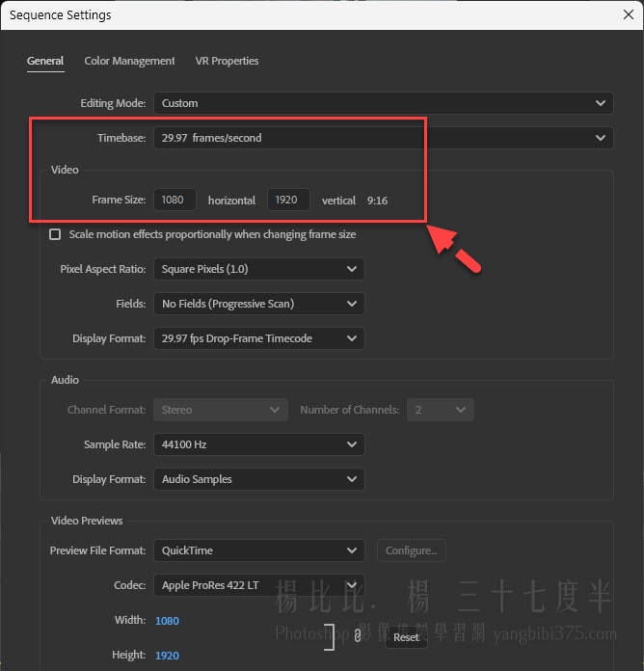Viewport: 644px width, 671px height.
Task: Click the vertical frame size field 1920
Action: point(288,200)
